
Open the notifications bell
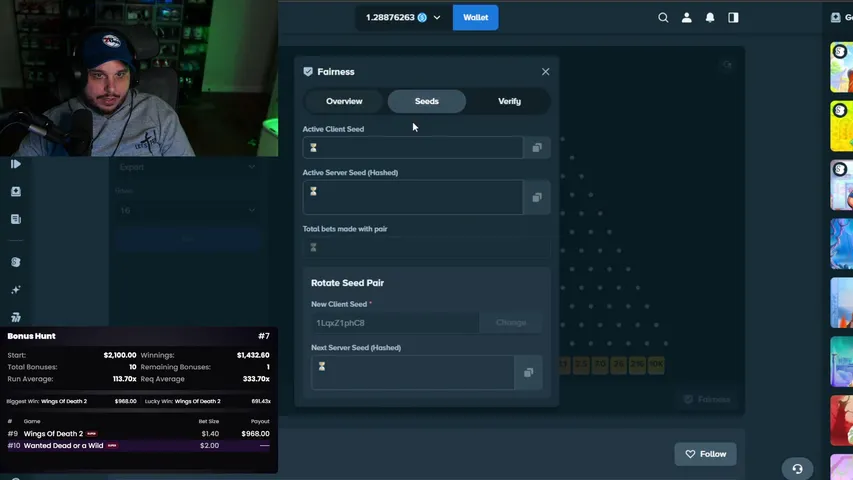click(710, 17)
